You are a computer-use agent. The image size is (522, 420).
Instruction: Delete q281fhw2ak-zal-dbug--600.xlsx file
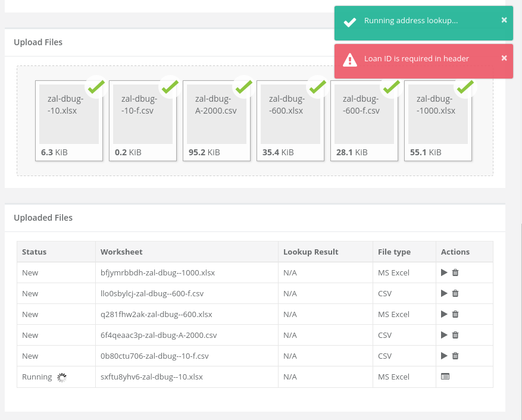pyautogui.click(x=455, y=314)
